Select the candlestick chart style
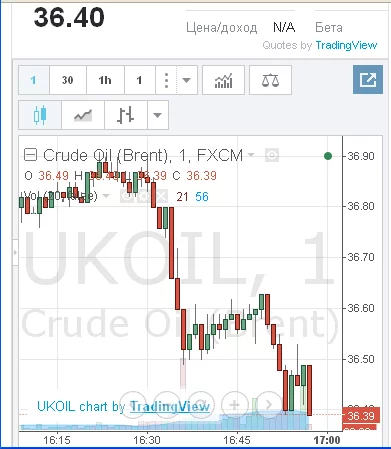Screen dimensions: 391x449 pos(40,115)
